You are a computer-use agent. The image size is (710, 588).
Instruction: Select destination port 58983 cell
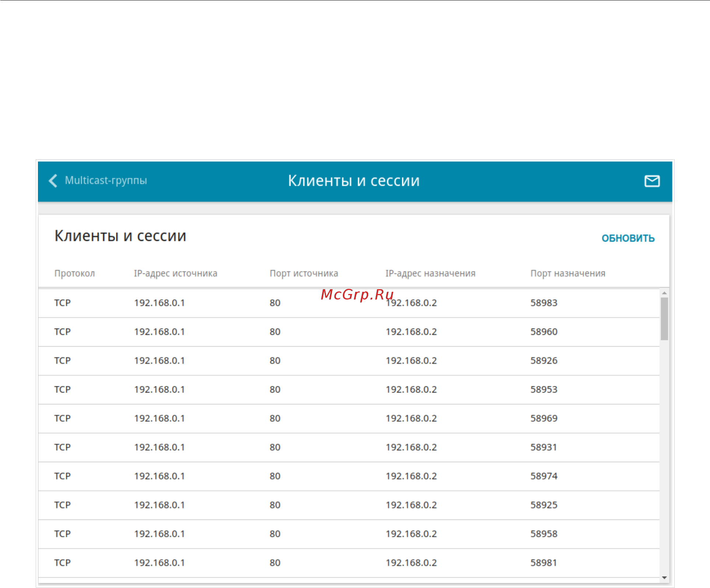click(x=544, y=303)
